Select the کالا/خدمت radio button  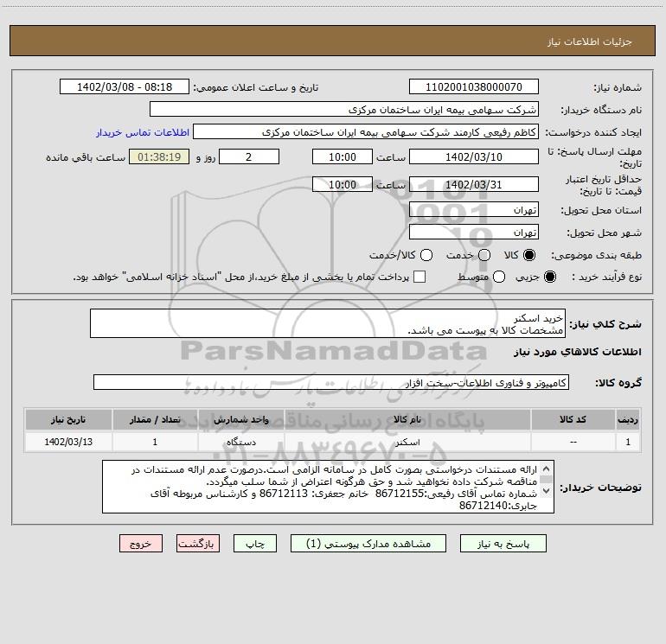(426, 255)
